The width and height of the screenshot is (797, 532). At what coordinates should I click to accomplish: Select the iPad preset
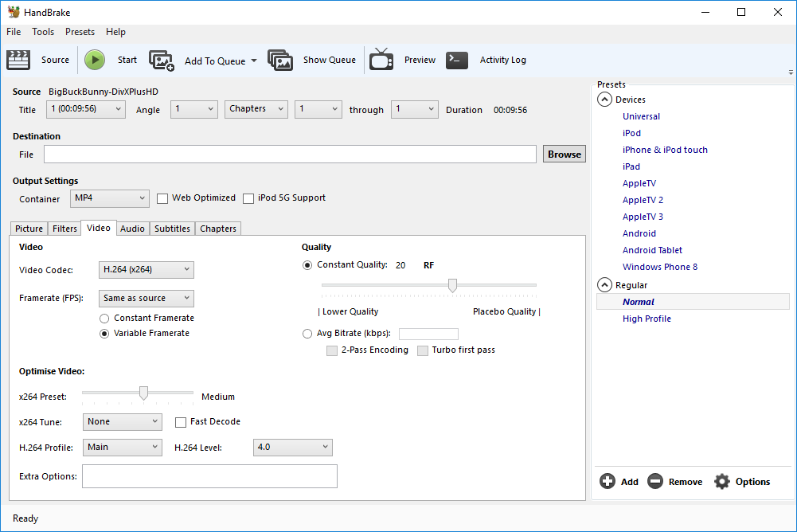pos(631,166)
